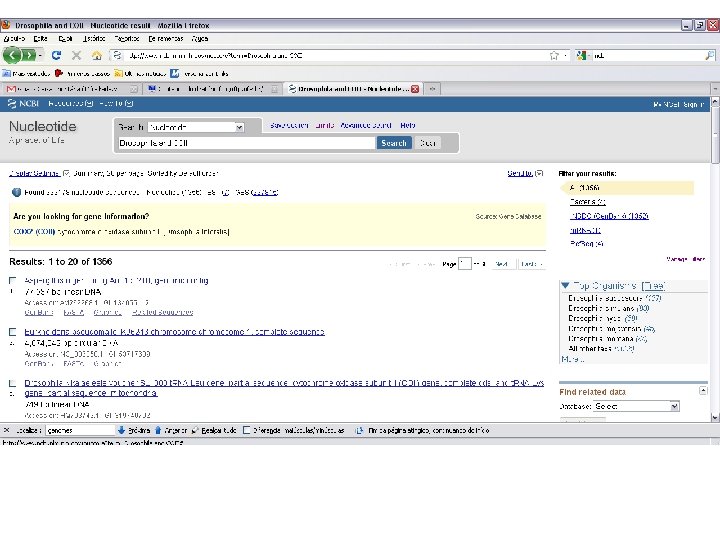Viewport: 720px width, 540px height.
Task: Find previous match with blue up arrow
Action: tap(158, 430)
